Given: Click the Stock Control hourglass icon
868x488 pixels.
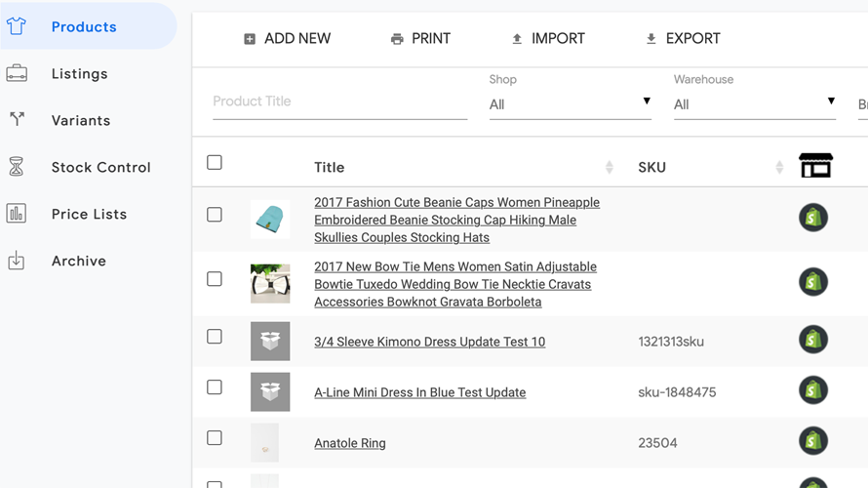Looking at the screenshot, I should [x=17, y=167].
